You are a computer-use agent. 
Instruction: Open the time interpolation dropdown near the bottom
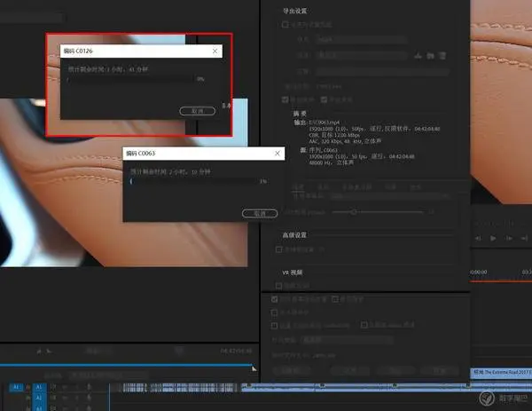347,340
